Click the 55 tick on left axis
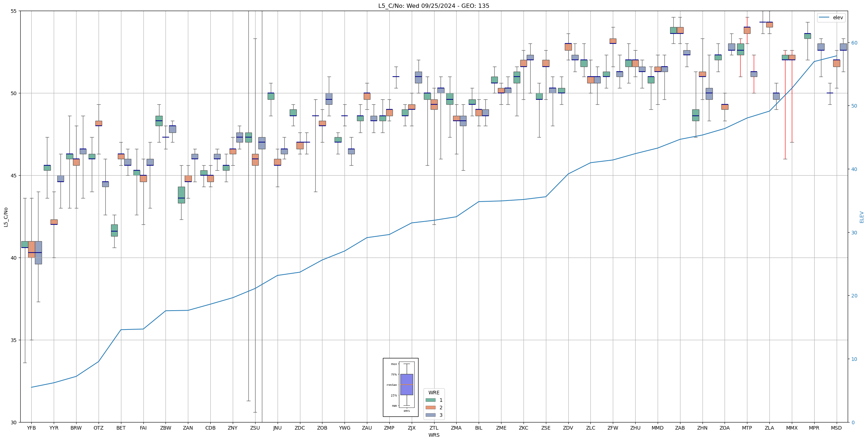This screenshot has width=868, height=441. click(14, 11)
